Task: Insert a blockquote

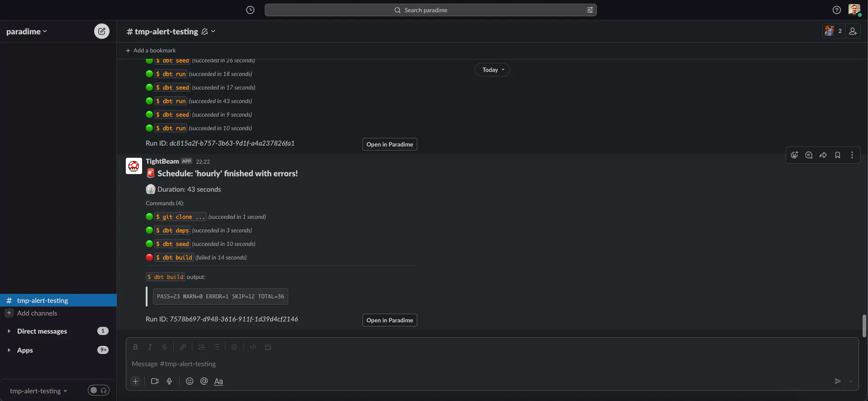Action: (x=234, y=347)
